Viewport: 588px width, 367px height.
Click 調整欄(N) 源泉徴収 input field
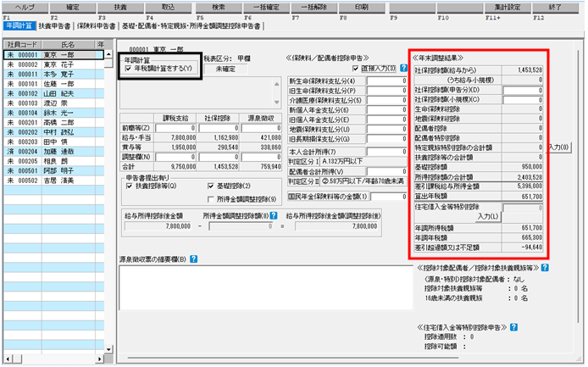[261, 157]
